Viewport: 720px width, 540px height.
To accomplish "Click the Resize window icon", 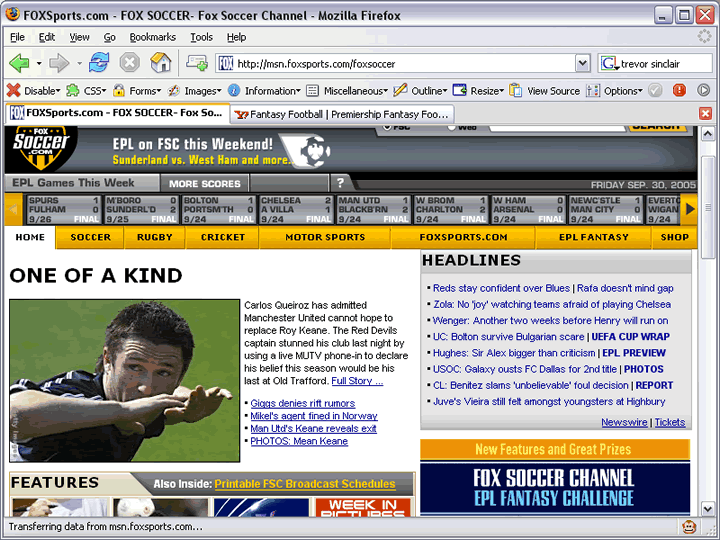I will coord(459,90).
